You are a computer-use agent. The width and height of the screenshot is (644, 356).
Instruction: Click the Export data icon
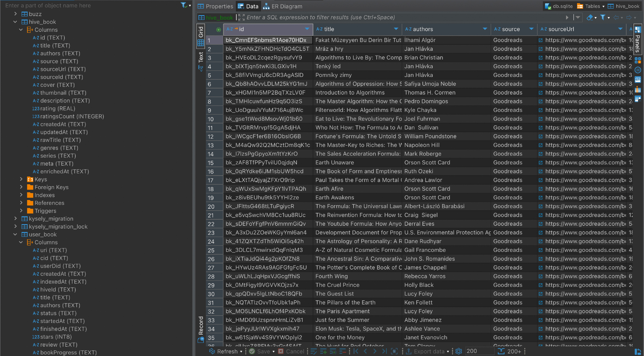click(409, 351)
